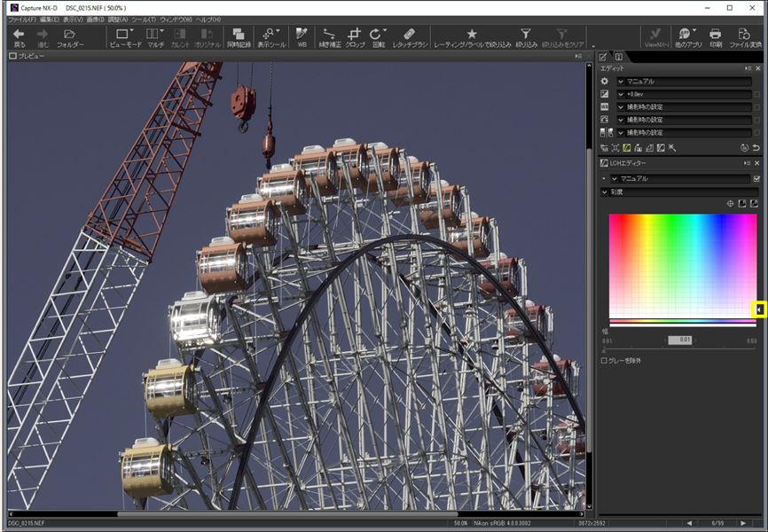The image size is (768, 532).
Task: Open the 編集(E) menu
Action: 50,20
